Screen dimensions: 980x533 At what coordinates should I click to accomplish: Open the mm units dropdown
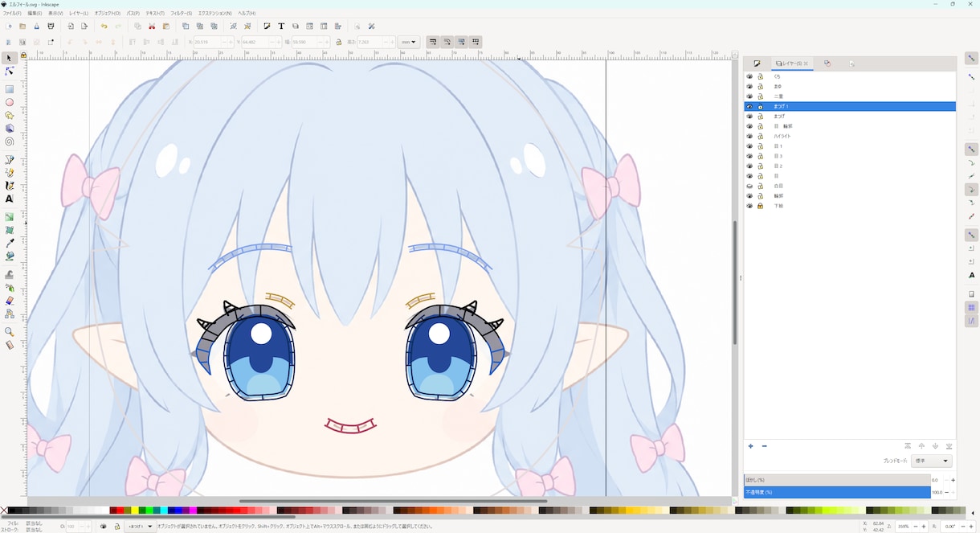[409, 42]
